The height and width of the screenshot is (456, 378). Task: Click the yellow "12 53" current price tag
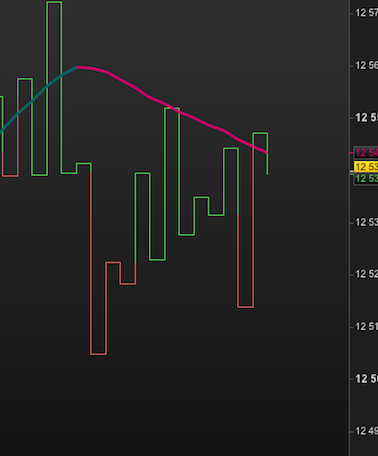click(366, 166)
